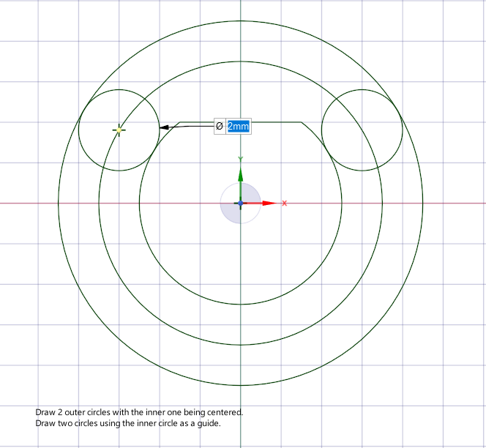Click the yellow center point of left small circle
Viewport: 486px width, 448px height.
point(119,130)
